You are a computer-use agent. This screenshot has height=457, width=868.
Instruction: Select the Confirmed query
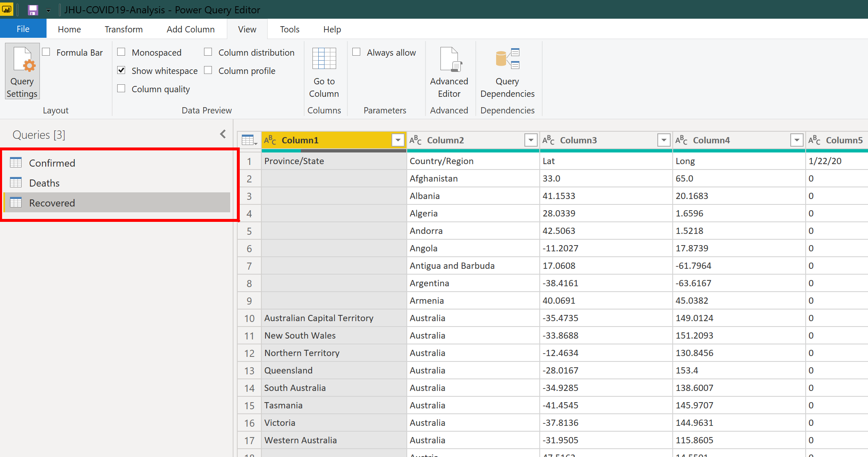coord(52,163)
